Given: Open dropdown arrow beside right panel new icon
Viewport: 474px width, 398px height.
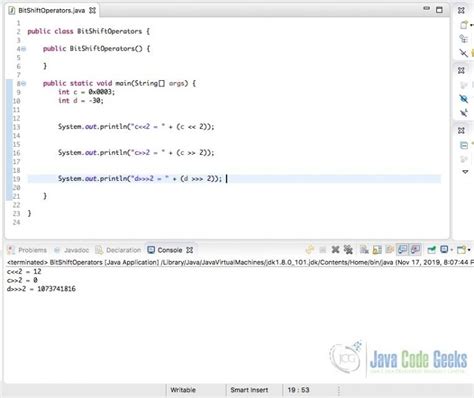Looking at the screenshot, I should coord(471,25).
